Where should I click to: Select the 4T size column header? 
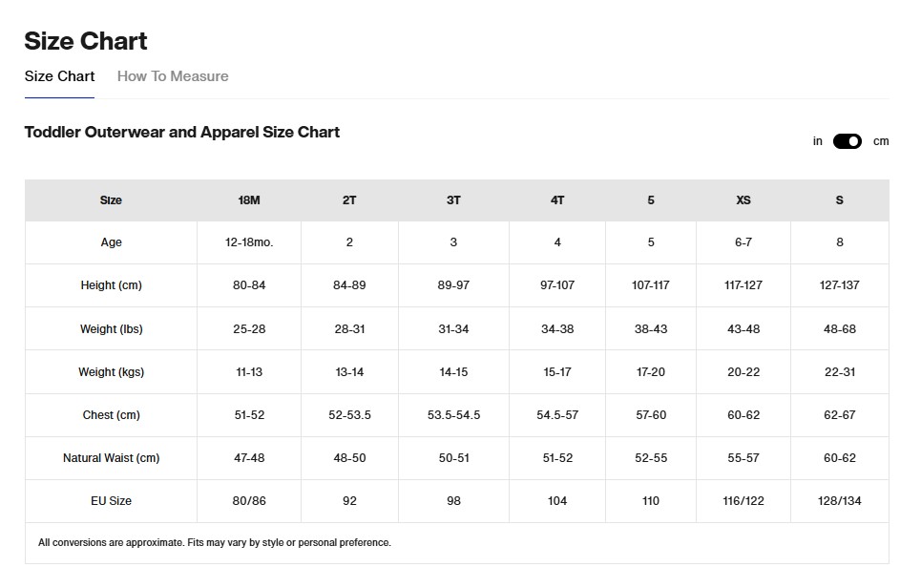click(x=557, y=200)
